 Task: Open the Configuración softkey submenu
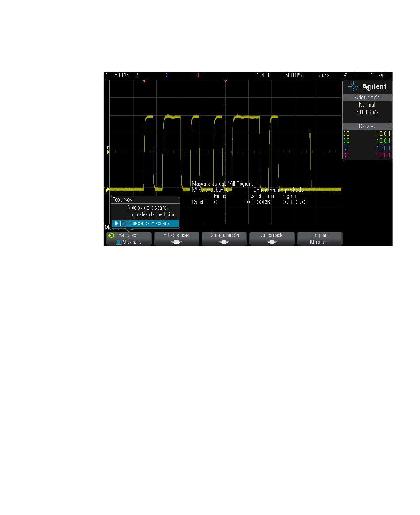224,238
